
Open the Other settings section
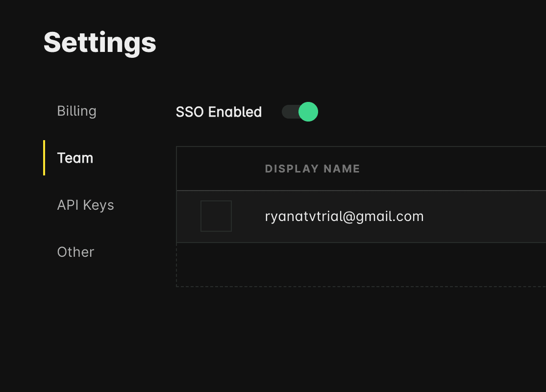[x=75, y=252]
